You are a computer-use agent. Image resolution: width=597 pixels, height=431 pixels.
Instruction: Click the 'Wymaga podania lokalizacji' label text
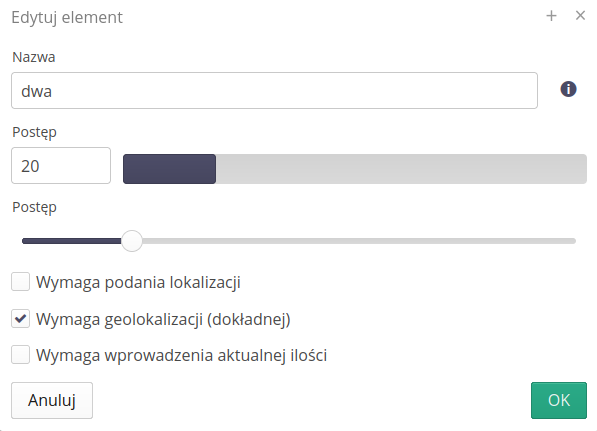[x=138, y=283]
